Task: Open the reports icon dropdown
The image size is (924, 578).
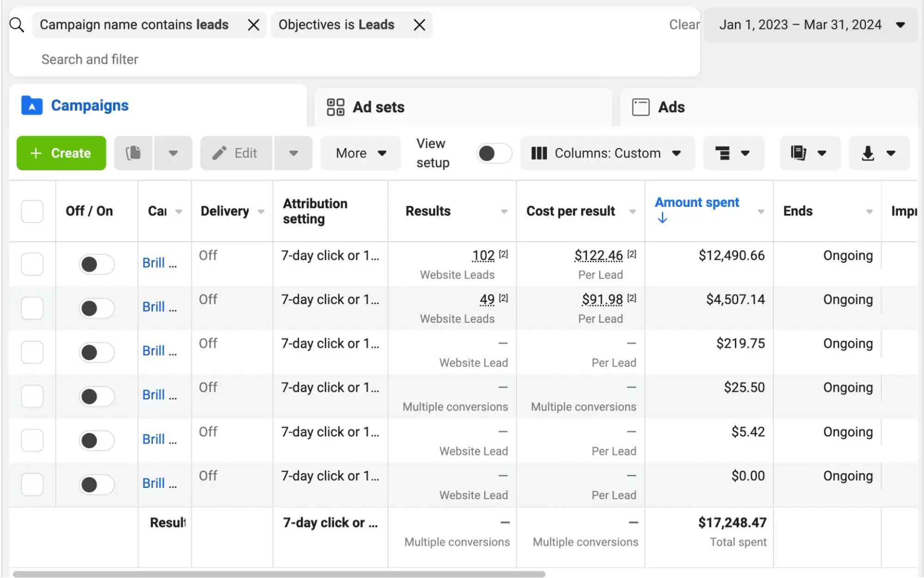Action: tap(809, 153)
